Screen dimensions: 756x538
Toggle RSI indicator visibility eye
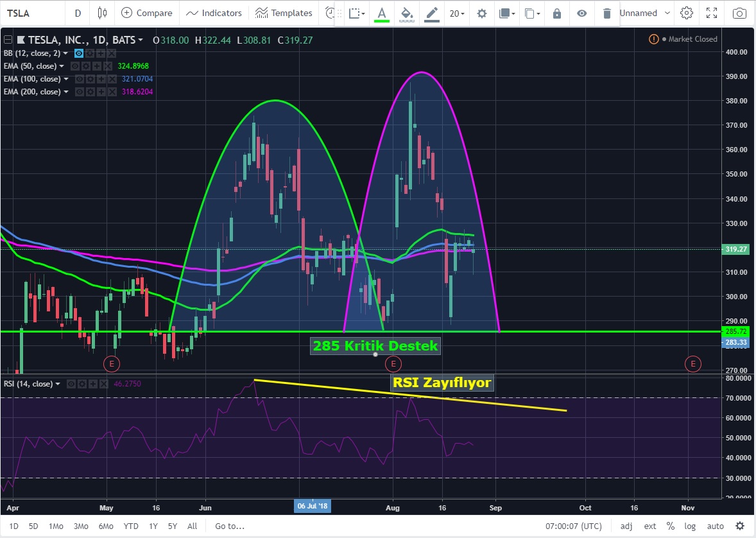click(71, 384)
